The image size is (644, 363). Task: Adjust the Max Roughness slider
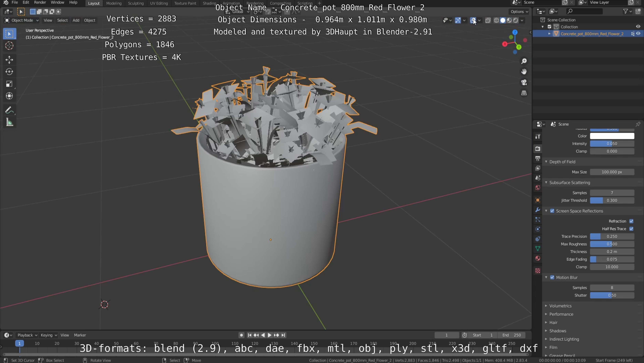(612, 244)
